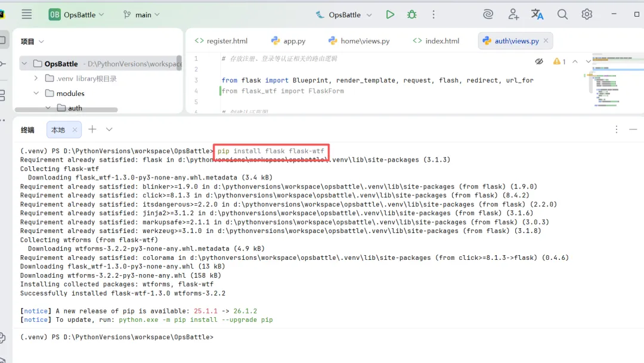Switch to index.html tab

[436, 41]
